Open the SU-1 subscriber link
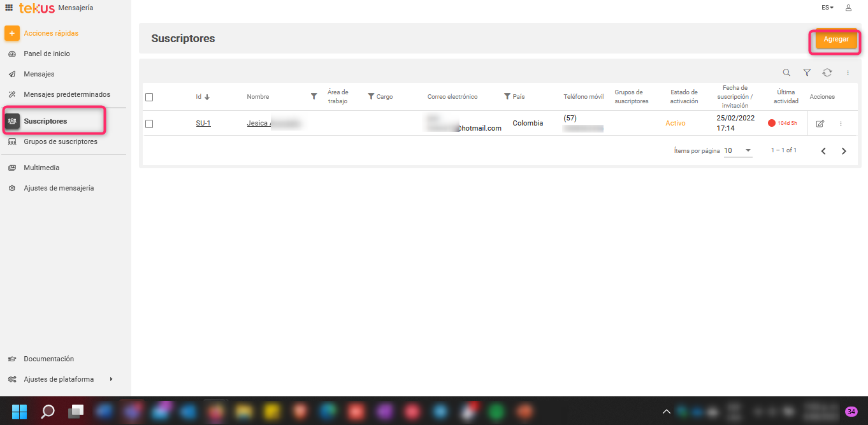Screen dimensions: 868x425 point(203,123)
